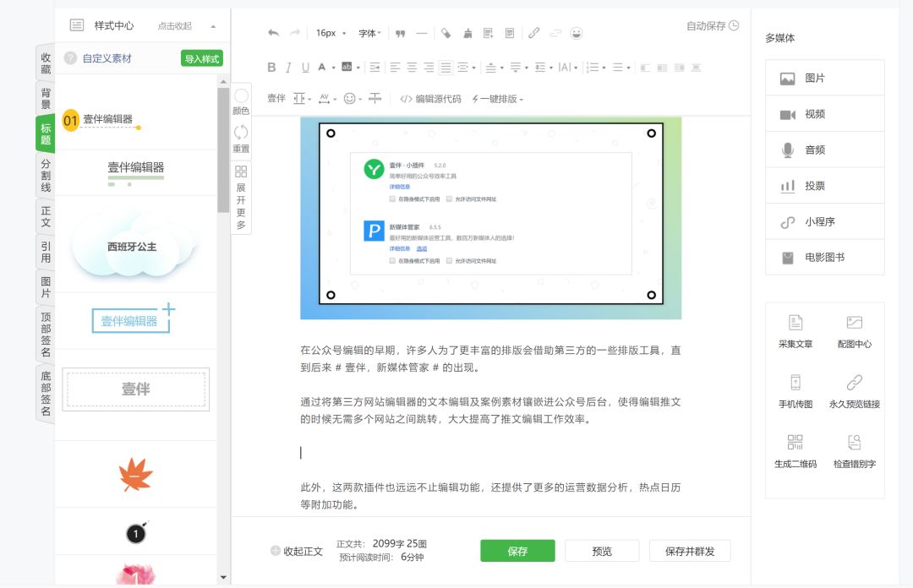Open the font color A dropdown arrow
Screen dimensions: 913x588
pos(333,68)
